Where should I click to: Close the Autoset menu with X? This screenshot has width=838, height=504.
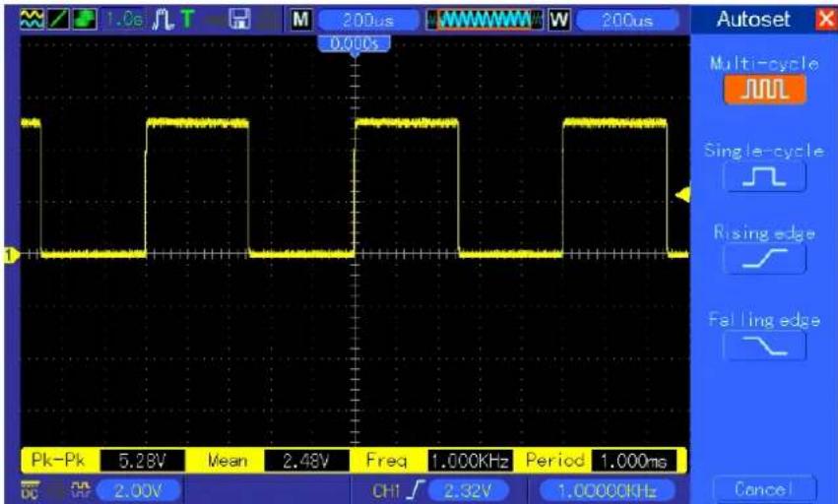click(826, 20)
